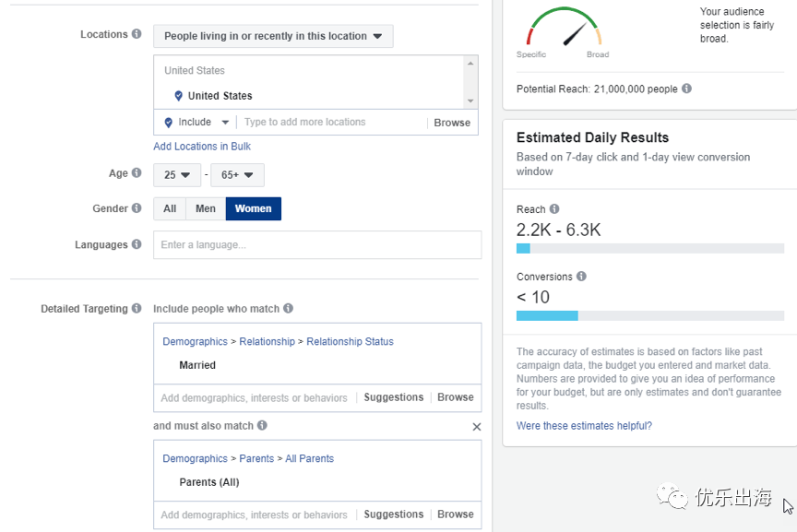Image resolution: width=797 pixels, height=532 pixels.
Task: Open the 'People living in or recently' dropdown
Action: [x=273, y=36]
